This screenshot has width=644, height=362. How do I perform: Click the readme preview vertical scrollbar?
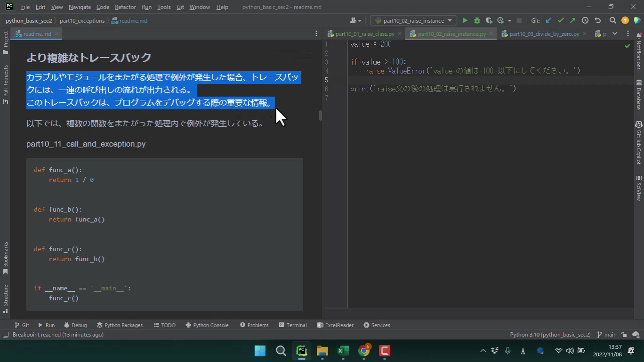320,115
